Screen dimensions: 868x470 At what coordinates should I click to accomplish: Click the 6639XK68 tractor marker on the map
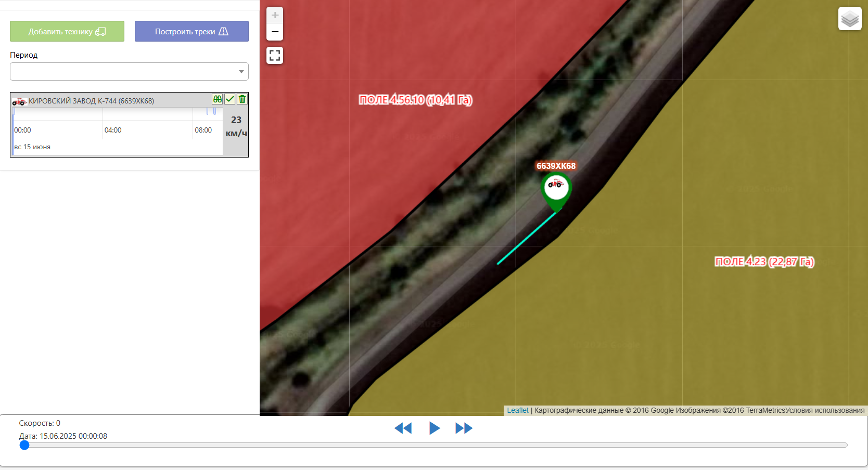(556, 187)
